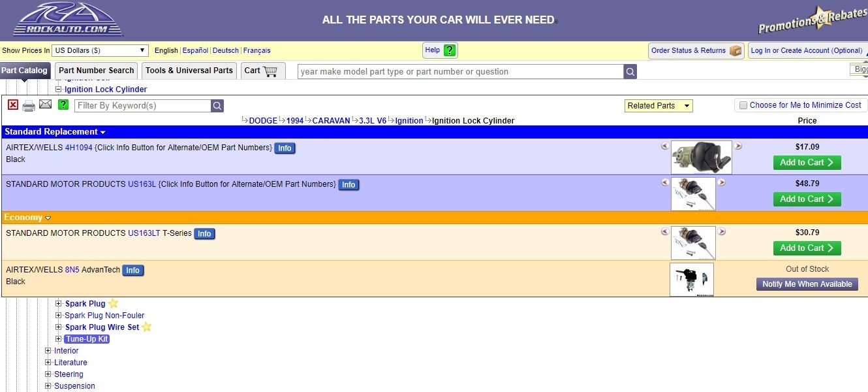The height and width of the screenshot is (392, 868).
Task: Open the AIRTEX 4H1094 product thumbnail
Action: pos(702,157)
